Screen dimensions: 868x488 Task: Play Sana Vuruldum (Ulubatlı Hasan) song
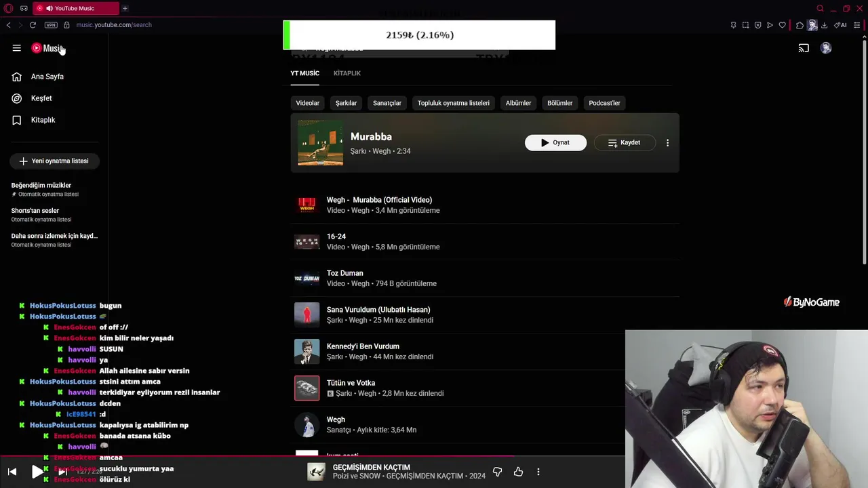pyautogui.click(x=485, y=314)
